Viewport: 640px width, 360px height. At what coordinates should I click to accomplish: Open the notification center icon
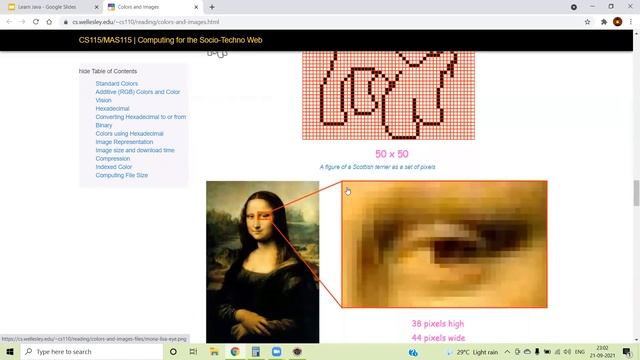coord(627,351)
